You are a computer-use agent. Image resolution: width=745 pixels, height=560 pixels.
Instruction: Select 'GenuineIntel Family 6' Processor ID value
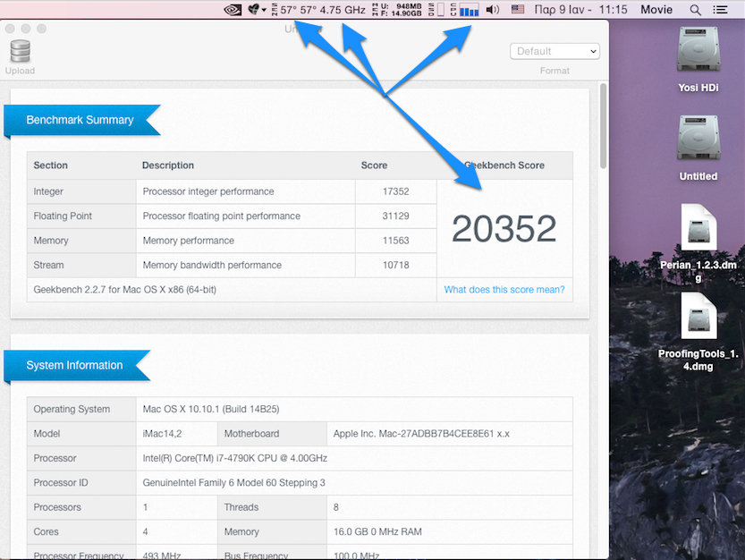[233, 482]
